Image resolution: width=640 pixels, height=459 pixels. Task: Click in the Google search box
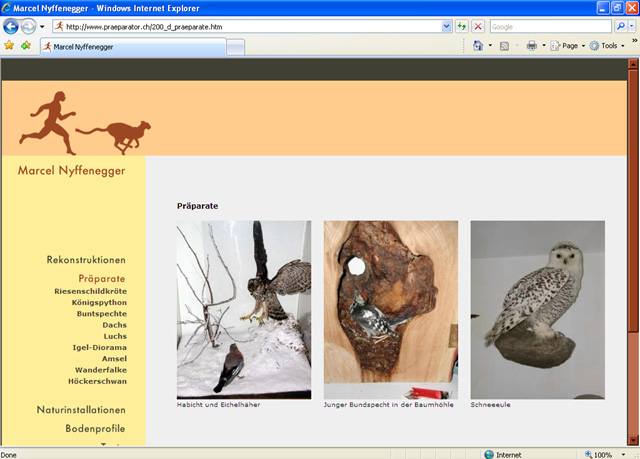[x=550, y=26]
